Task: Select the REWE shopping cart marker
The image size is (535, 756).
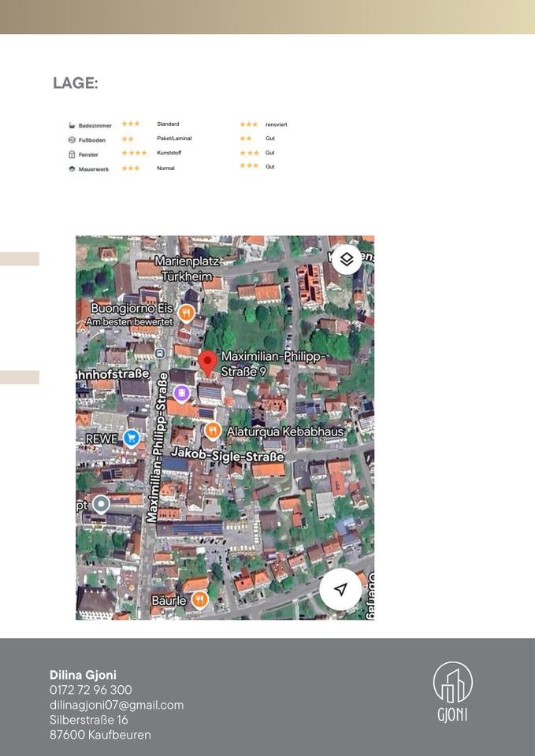Action: (132, 439)
